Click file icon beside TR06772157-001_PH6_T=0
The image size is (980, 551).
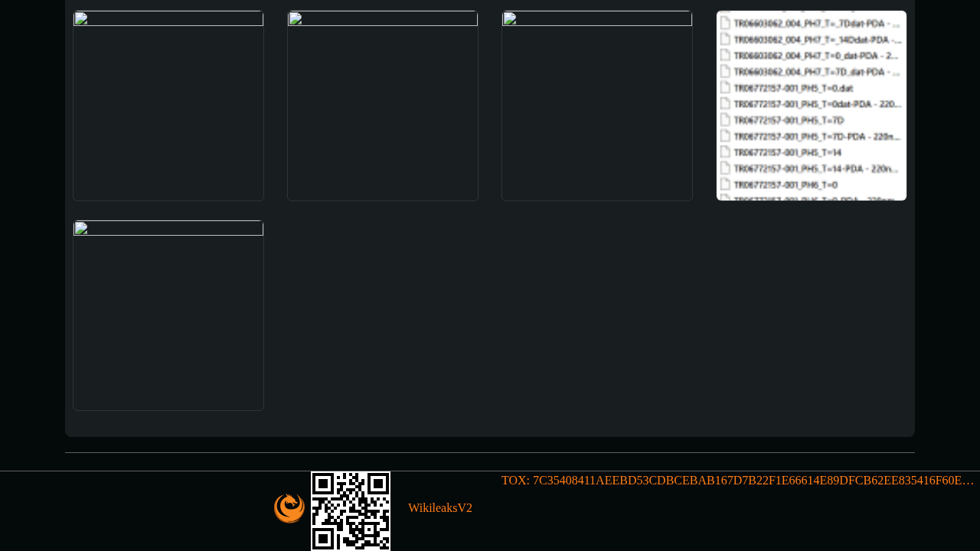[x=724, y=184]
